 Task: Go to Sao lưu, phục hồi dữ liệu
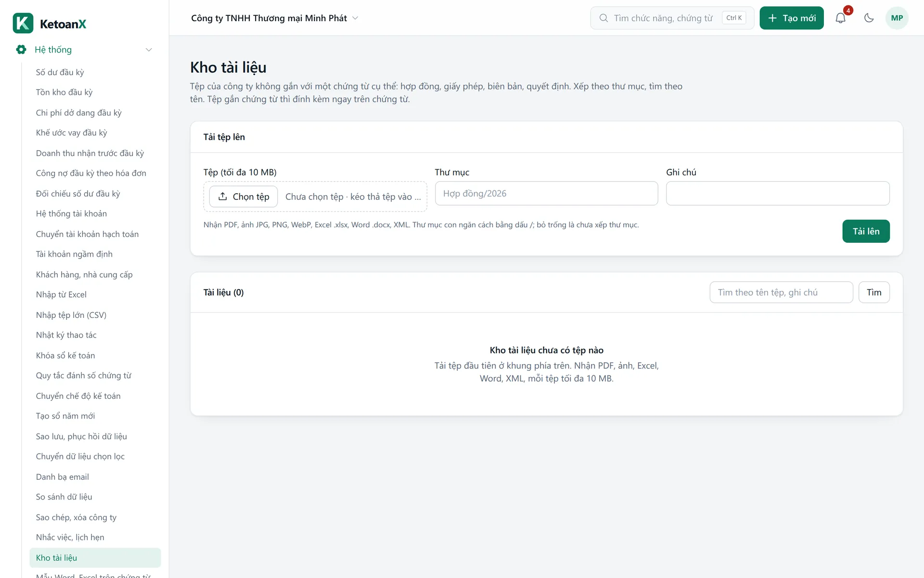pos(95,436)
